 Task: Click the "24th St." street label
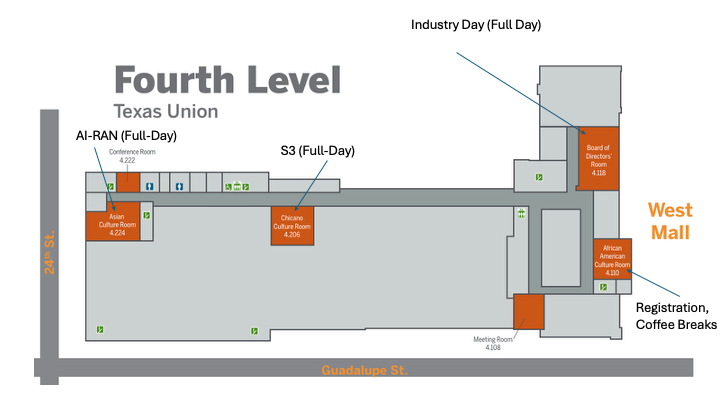(49, 253)
